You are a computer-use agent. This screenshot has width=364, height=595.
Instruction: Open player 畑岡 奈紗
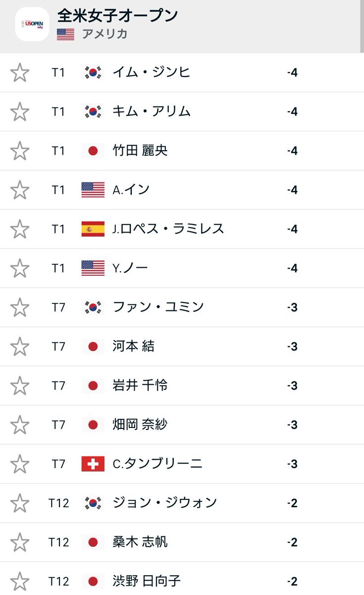point(140,424)
